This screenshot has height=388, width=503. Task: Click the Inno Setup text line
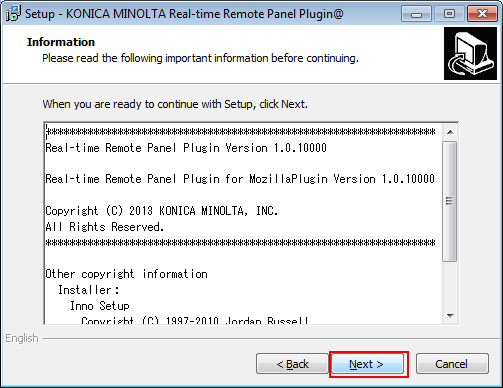click(99, 306)
